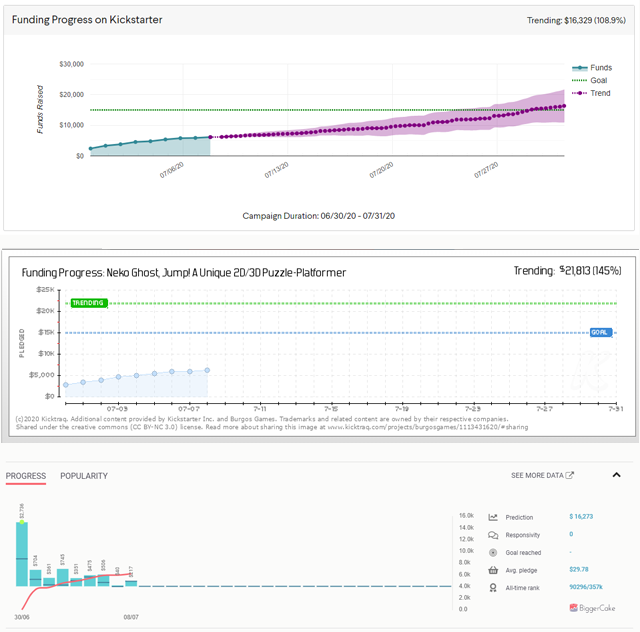Click the Campaign Duration text
This screenshot has height=632, width=640.
(318, 216)
